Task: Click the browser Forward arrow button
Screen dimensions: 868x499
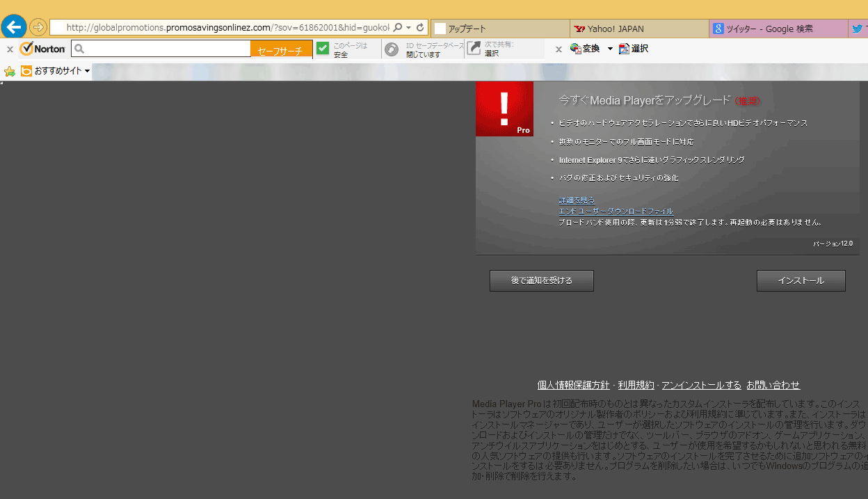Action: click(38, 28)
